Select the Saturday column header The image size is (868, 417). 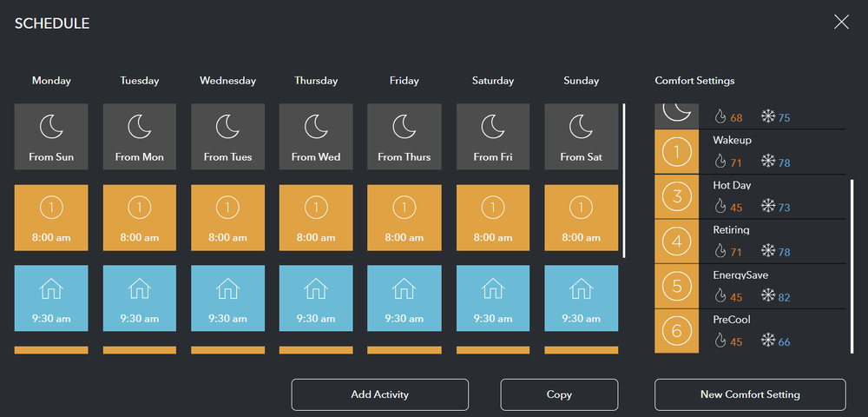pos(493,81)
